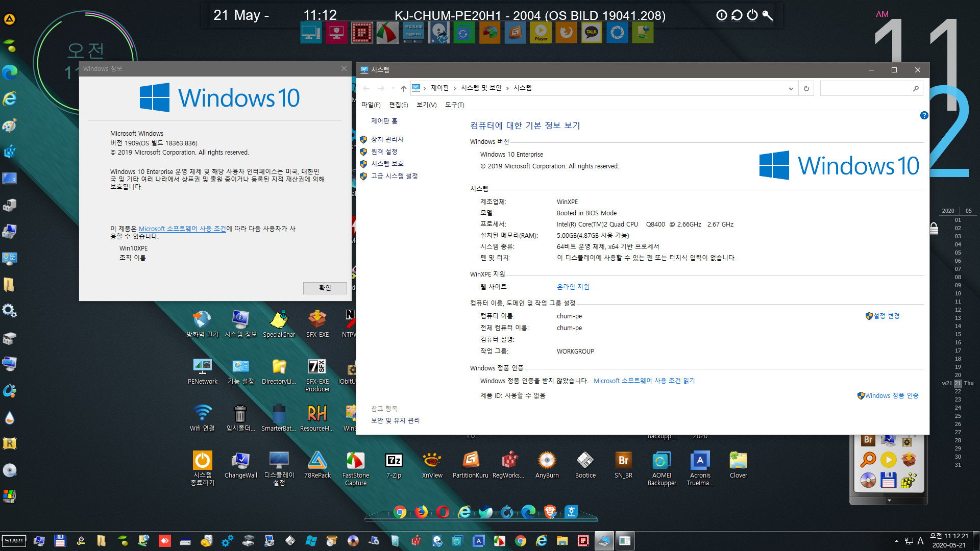Launch Chrome from the bottom dock

[x=400, y=512]
